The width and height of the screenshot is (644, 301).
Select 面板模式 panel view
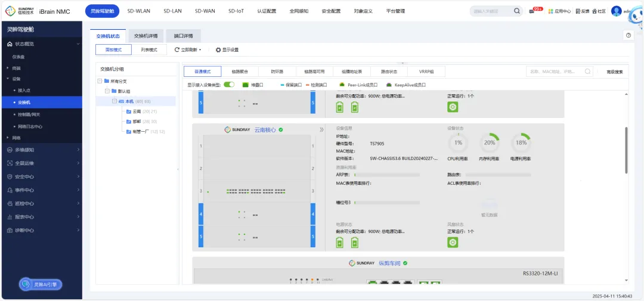tap(113, 50)
